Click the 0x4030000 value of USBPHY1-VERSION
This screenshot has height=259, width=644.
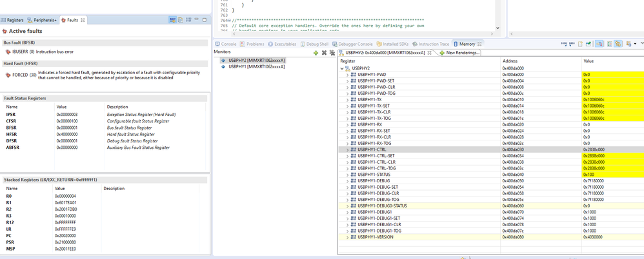tap(592, 237)
